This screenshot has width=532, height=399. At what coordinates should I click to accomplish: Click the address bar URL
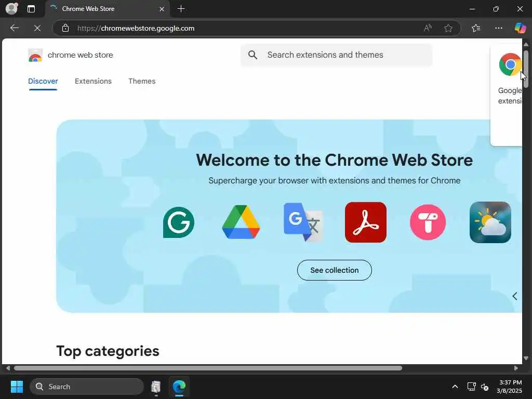click(136, 28)
